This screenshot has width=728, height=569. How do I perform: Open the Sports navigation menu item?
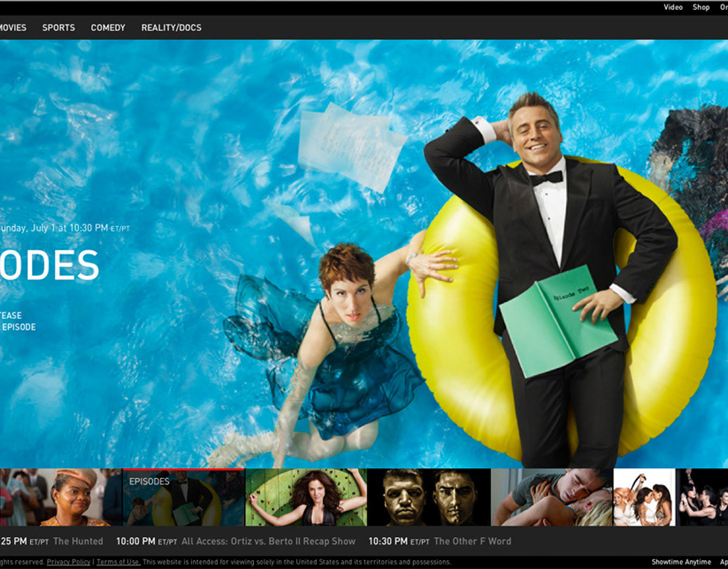(59, 28)
